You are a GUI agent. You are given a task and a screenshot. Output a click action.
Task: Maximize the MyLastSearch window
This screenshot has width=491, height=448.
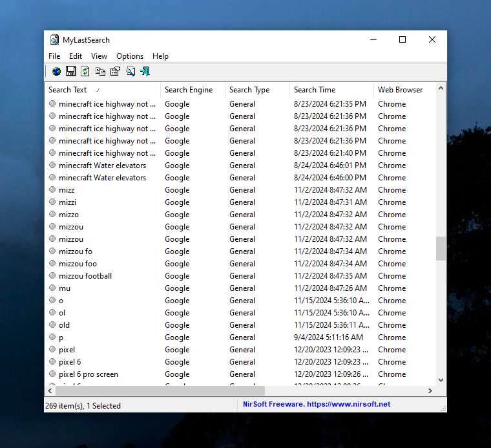[402, 39]
